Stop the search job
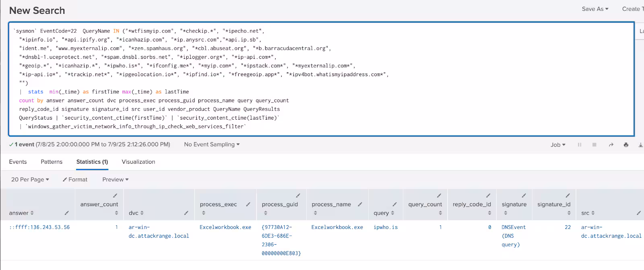644x270 pixels. (594, 145)
